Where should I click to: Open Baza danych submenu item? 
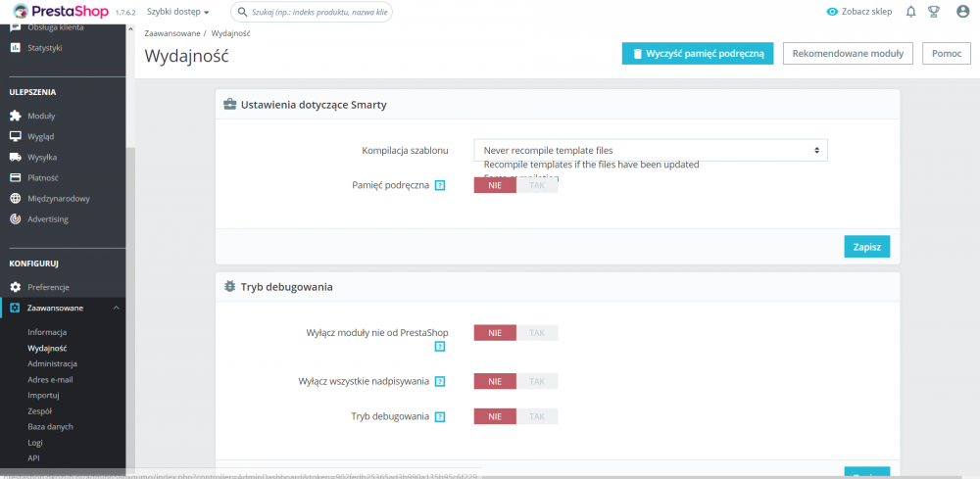pyautogui.click(x=50, y=426)
